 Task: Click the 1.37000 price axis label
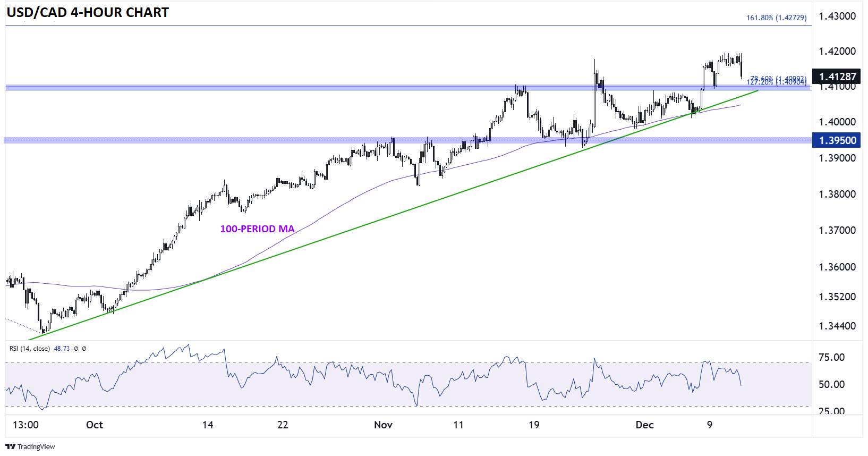(837, 230)
